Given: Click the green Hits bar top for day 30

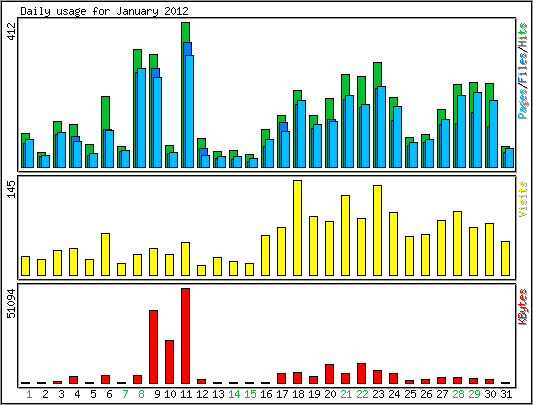Looking at the screenshot, I should [x=490, y=92].
